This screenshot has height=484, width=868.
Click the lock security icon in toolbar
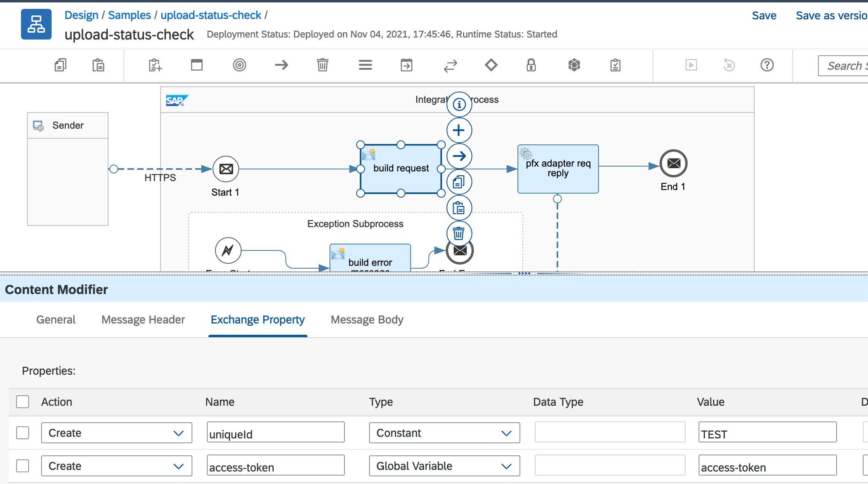[x=531, y=65]
